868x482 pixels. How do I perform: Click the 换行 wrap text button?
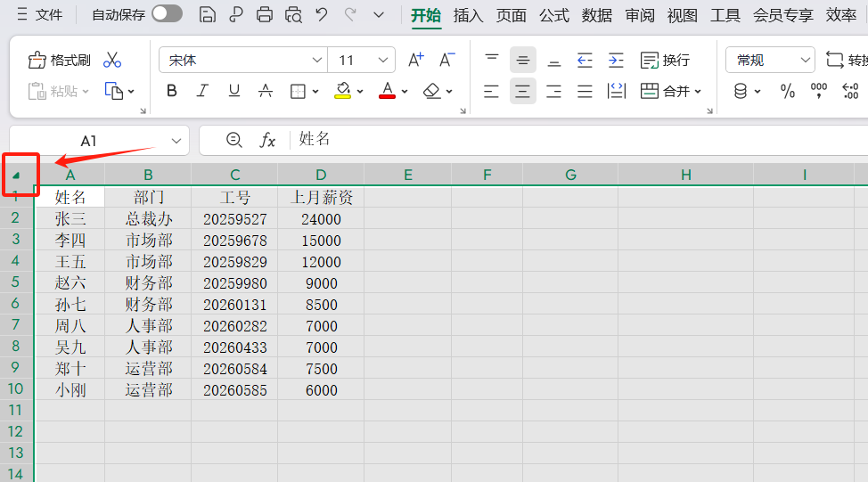point(666,60)
